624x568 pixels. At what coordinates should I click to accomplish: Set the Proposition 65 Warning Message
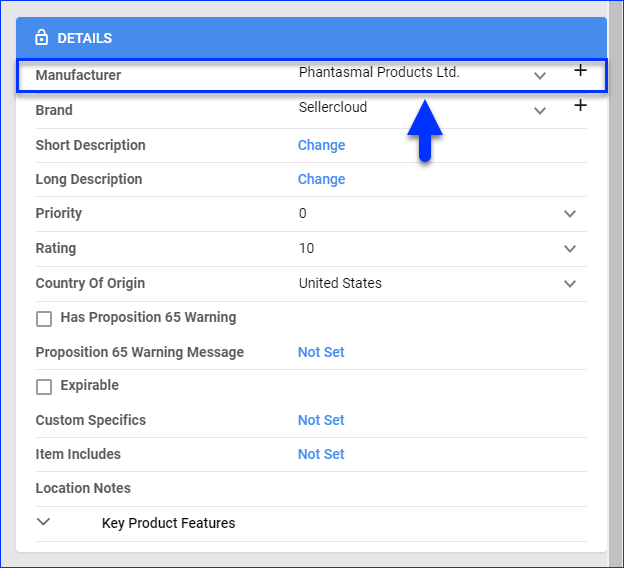(x=321, y=352)
